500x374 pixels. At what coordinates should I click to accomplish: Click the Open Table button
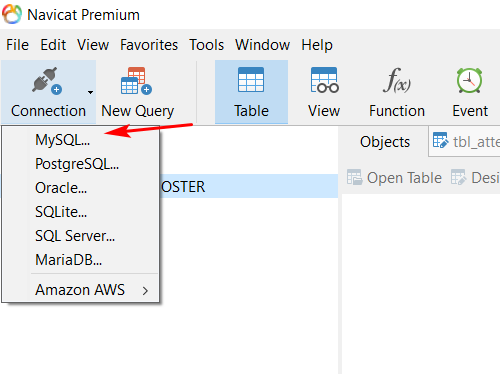point(394,177)
